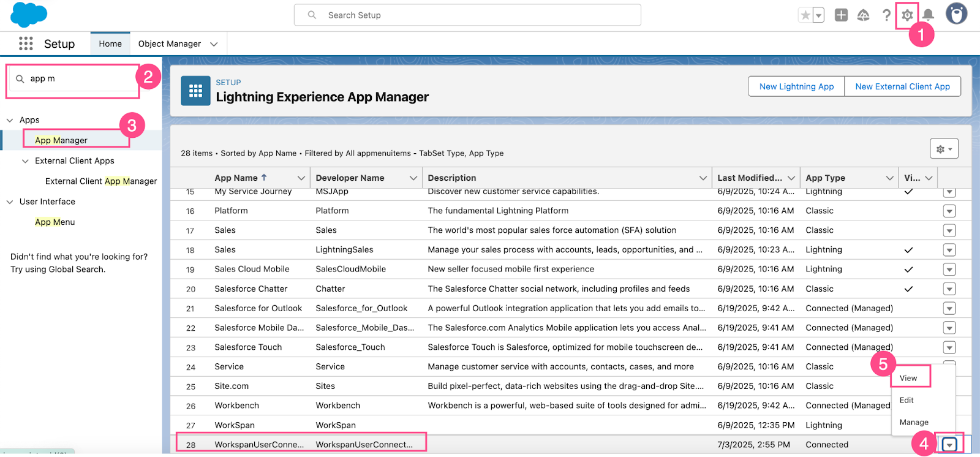Click the 'Service' app name in row 24
The height and width of the screenshot is (457, 980).
click(229, 366)
